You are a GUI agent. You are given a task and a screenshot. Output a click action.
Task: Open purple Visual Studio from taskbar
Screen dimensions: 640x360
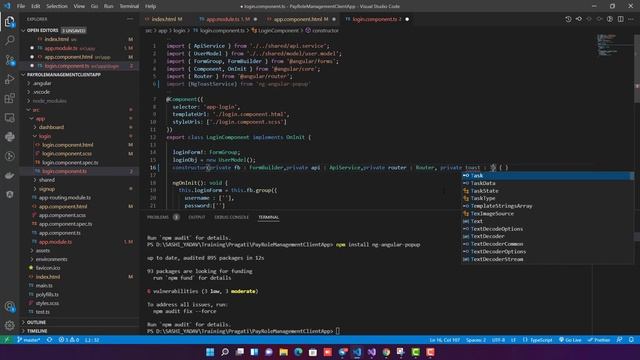coord(371,352)
